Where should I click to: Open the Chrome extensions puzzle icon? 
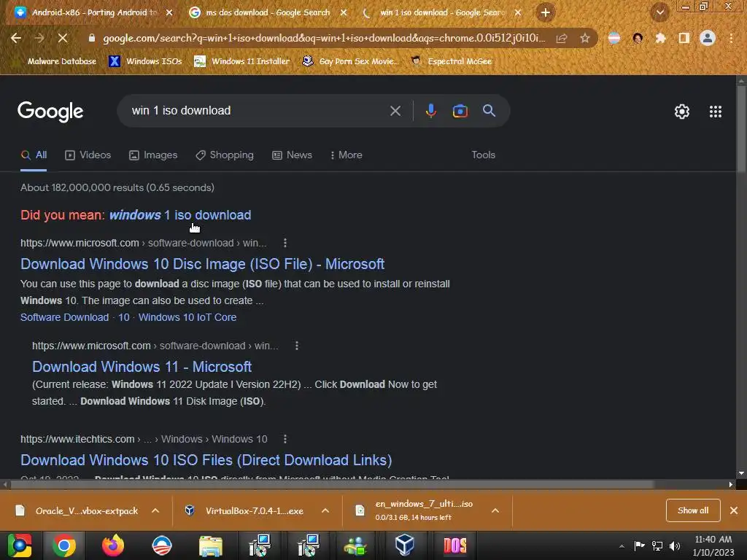point(660,38)
